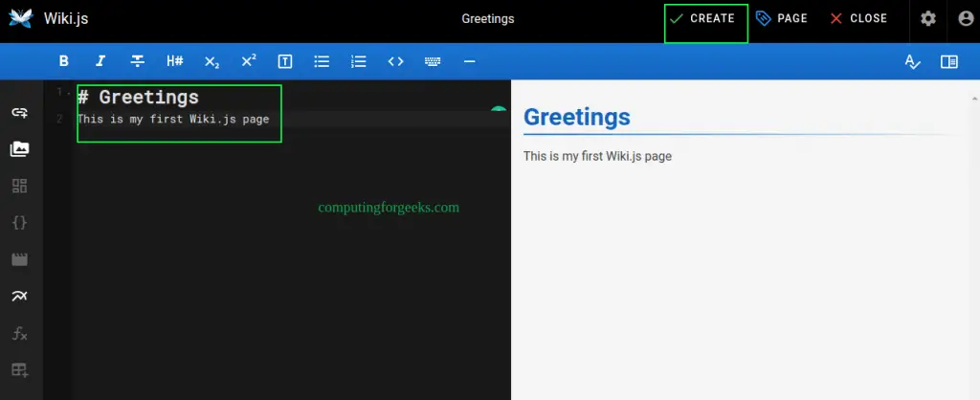Insert a horizontal rule line
This screenshot has width=980, height=400.
tap(469, 61)
